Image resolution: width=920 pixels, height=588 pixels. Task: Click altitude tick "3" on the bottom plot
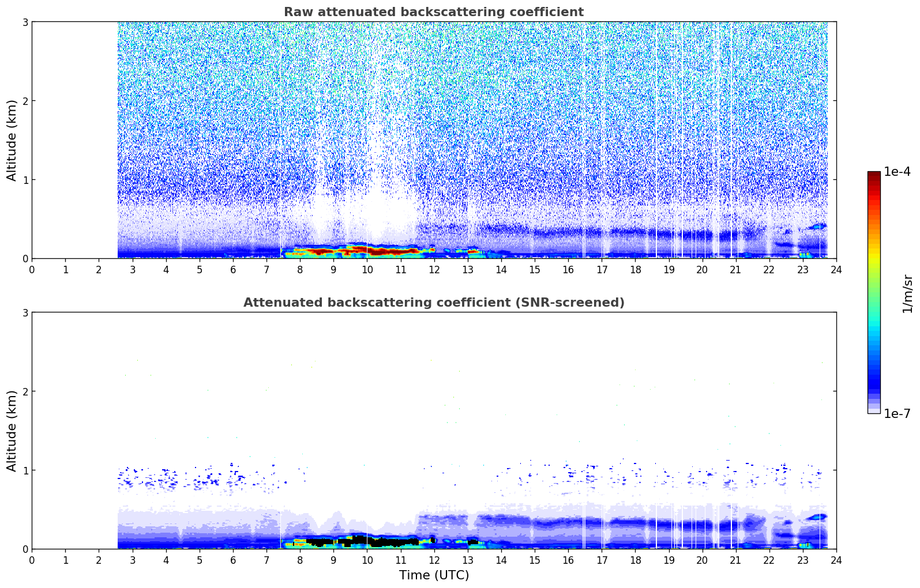(25, 312)
